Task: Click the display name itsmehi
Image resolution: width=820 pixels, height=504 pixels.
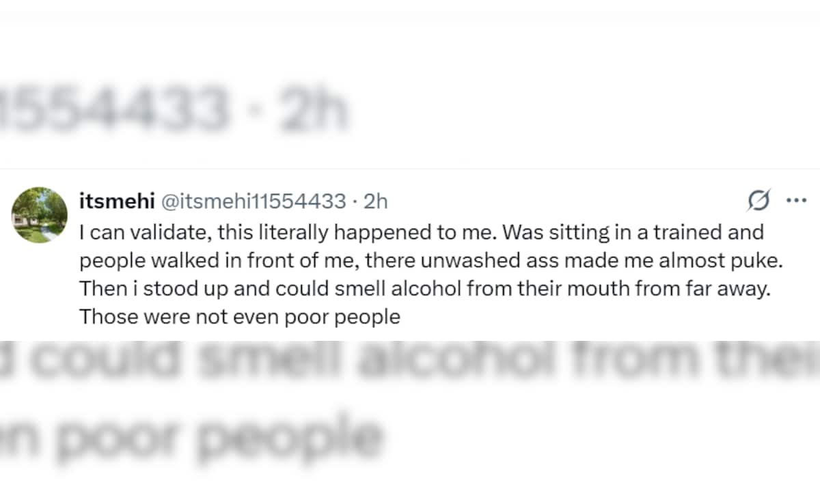Action: click(x=117, y=201)
